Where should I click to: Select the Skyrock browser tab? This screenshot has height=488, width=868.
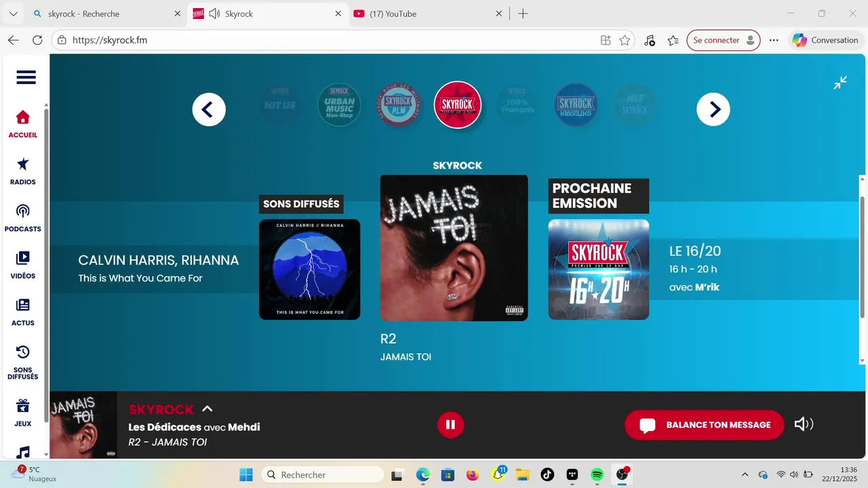point(267,14)
